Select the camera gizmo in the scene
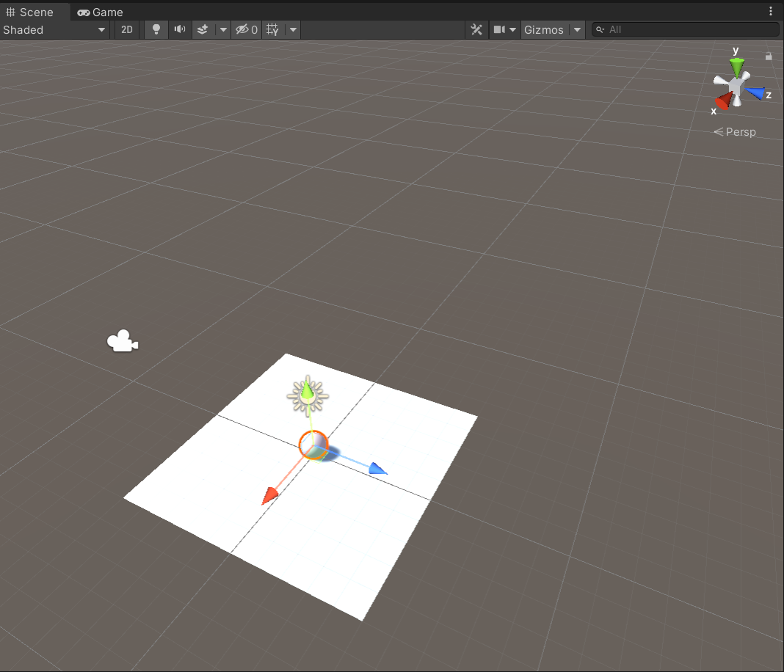The height and width of the screenshot is (672, 784). (x=122, y=340)
